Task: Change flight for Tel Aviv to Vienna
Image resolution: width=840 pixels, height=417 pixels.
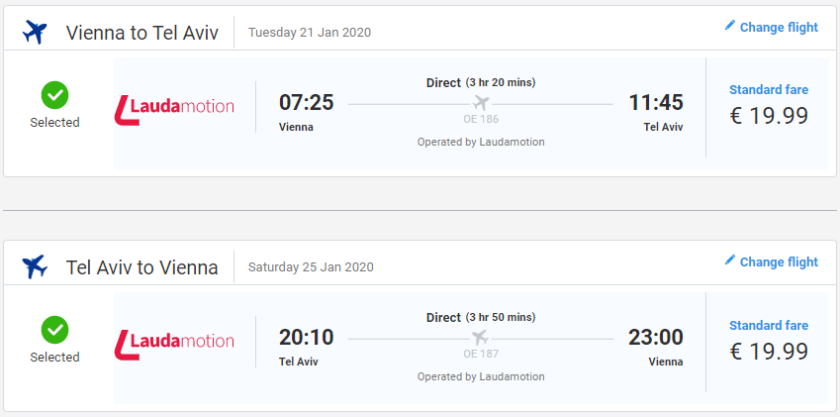Action: tap(778, 262)
